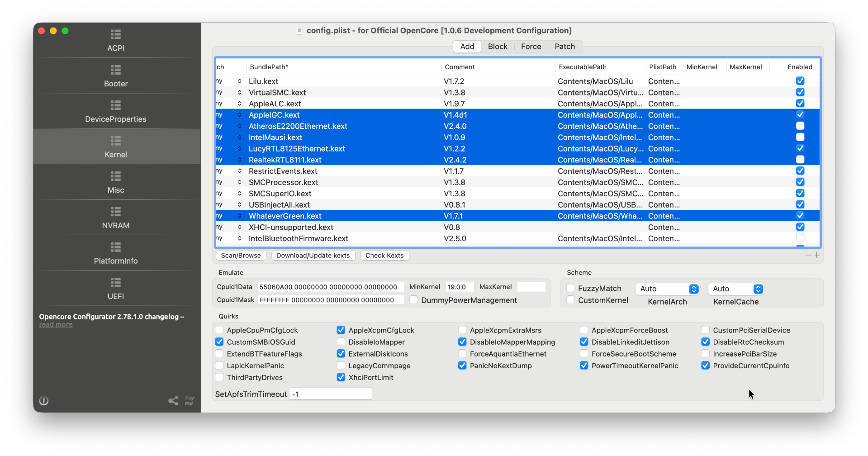Open the DeviceProperties section icon
The image size is (868, 456).
point(116,105)
